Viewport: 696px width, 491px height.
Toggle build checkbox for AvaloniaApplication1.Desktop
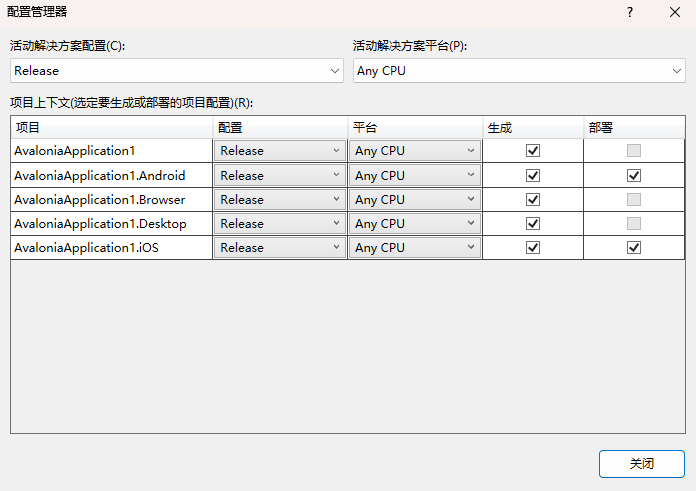(533, 223)
